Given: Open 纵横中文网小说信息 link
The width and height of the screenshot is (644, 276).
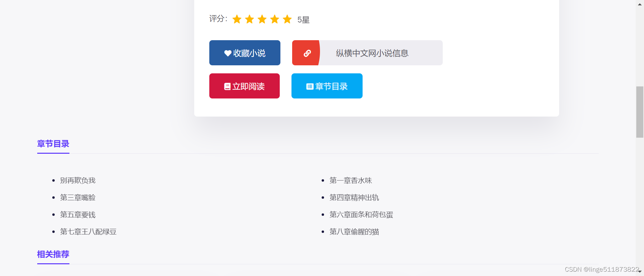Looking at the screenshot, I should point(372,53).
